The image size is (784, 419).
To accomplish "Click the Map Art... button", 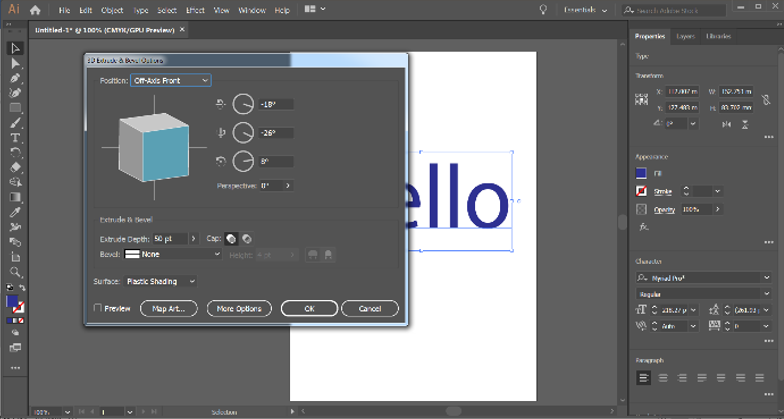I will point(168,308).
